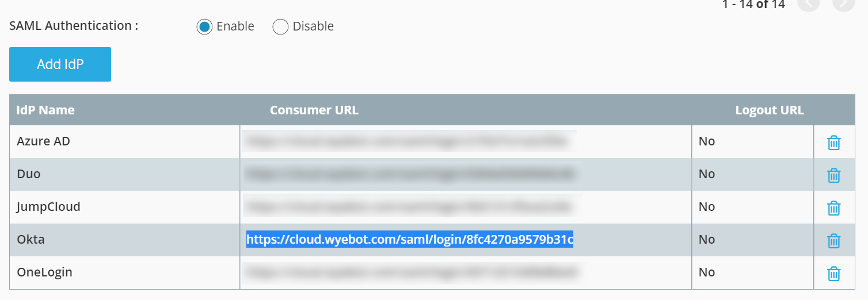
Task: Select the JumpCloud row name
Action: click(48, 206)
